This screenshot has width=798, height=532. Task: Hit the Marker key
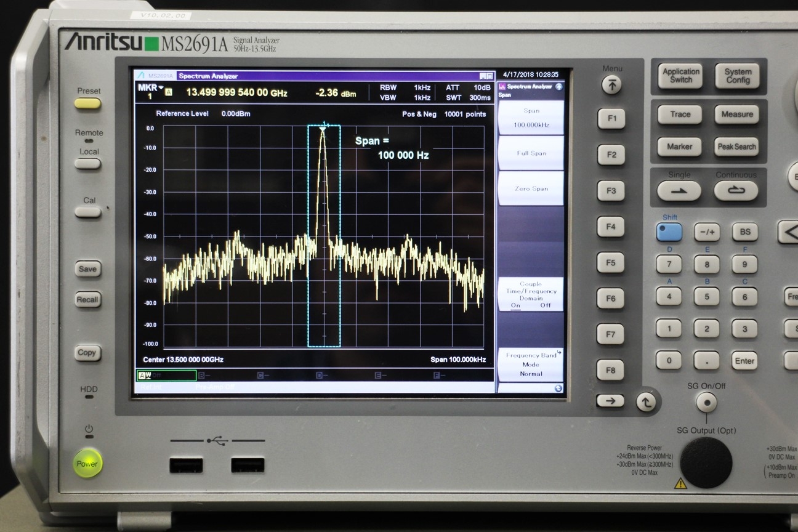(x=680, y=147)
